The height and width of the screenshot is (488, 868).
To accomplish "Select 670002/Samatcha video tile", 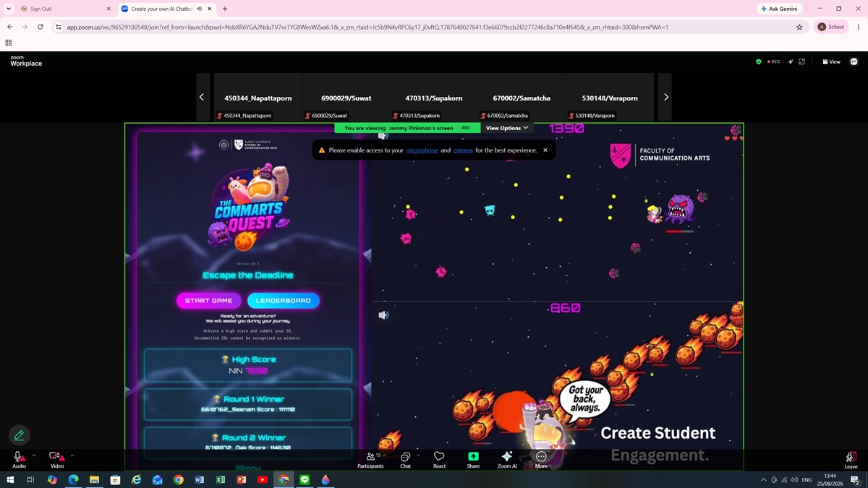I will pyautogui.click(x=522, y=97).
